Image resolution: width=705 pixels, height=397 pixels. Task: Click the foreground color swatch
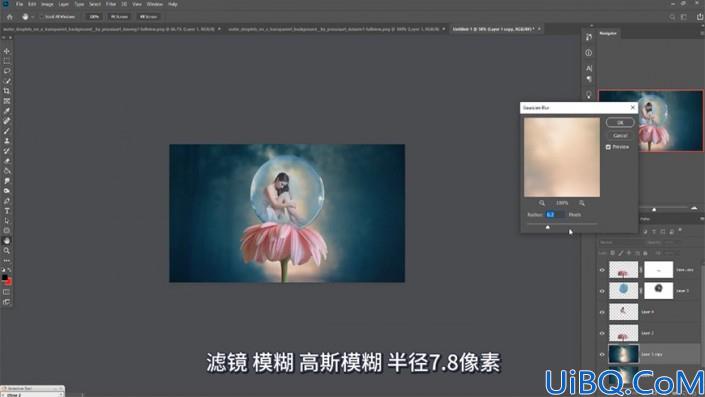click(x=4, y=278)
